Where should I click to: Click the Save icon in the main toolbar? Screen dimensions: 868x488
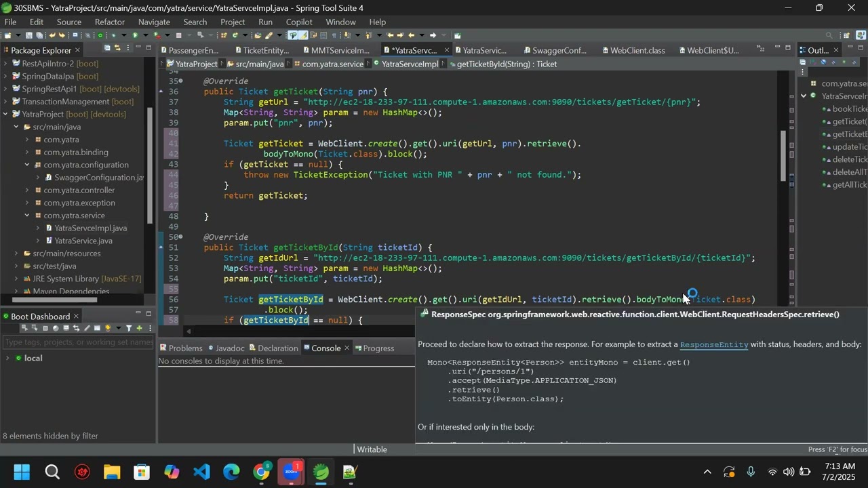coord(28,35)
